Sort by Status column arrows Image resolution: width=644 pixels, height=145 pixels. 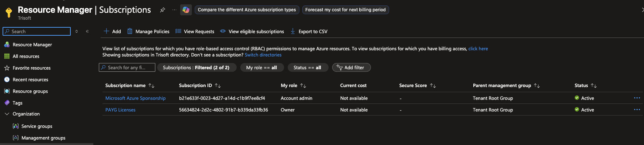point(594,86)
